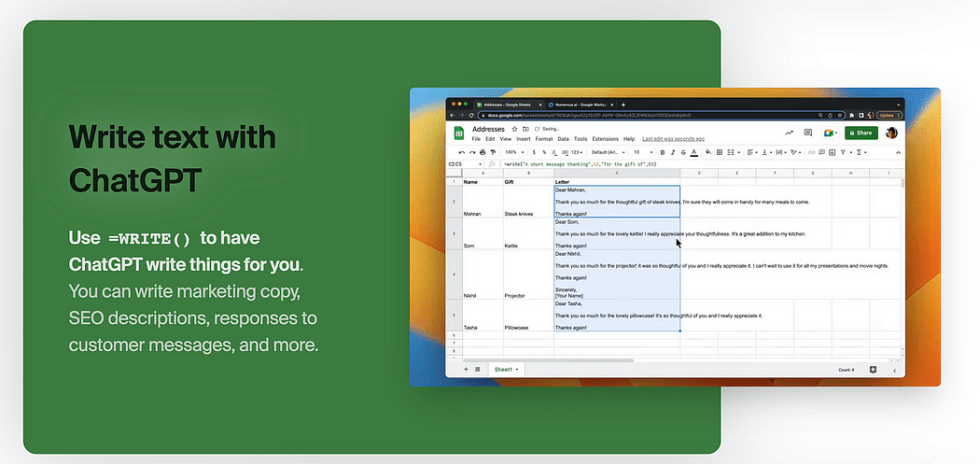
Task: Open the text color picker
Action: click(693, 152)
